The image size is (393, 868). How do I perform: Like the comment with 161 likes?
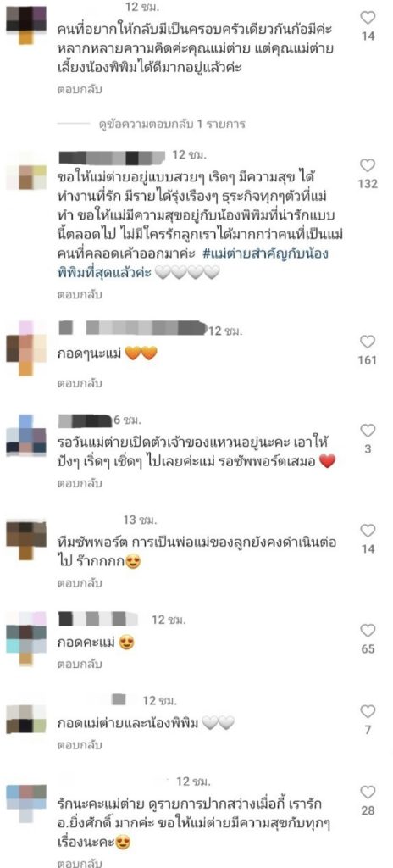click(x=368, y=342)
